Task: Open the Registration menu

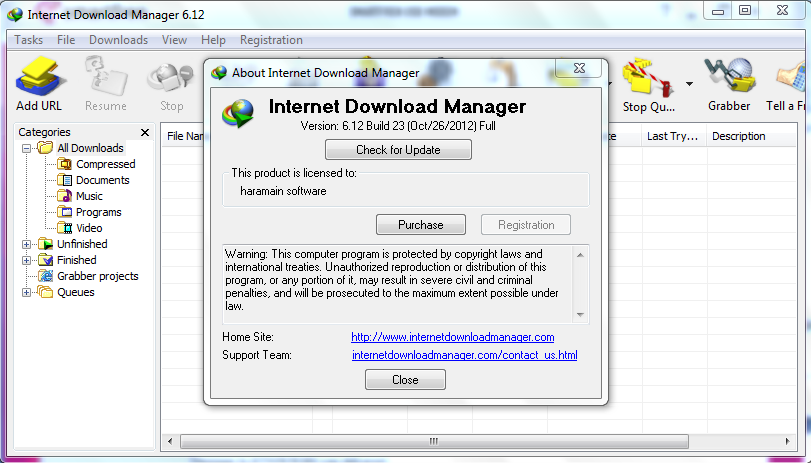Action: pos(271,40)
